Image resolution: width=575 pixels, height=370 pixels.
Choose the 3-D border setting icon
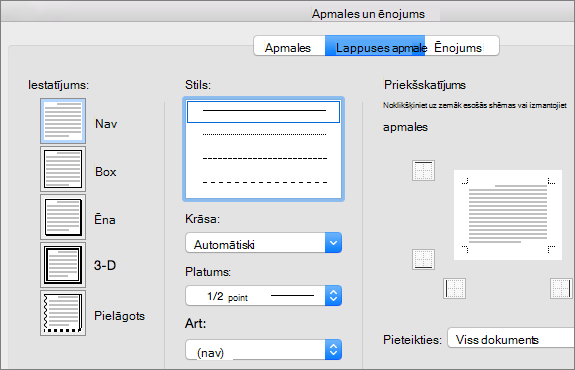click(x=63, y=265)
